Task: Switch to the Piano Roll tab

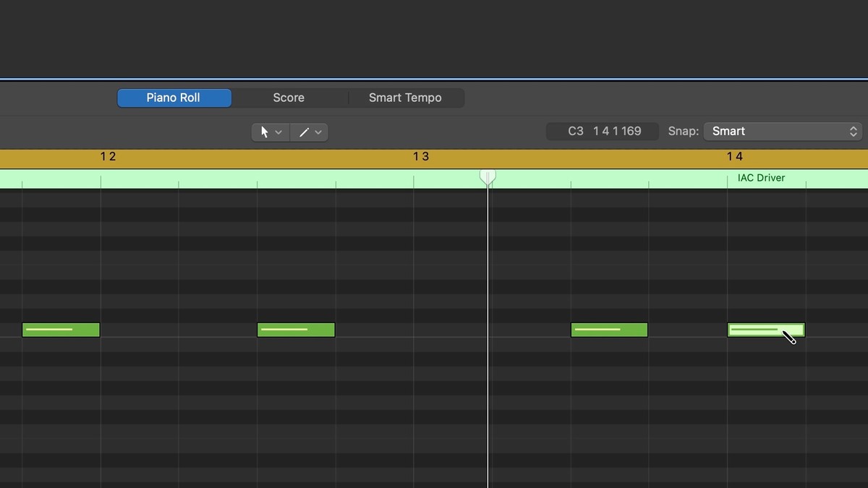Action: [174, 98]
